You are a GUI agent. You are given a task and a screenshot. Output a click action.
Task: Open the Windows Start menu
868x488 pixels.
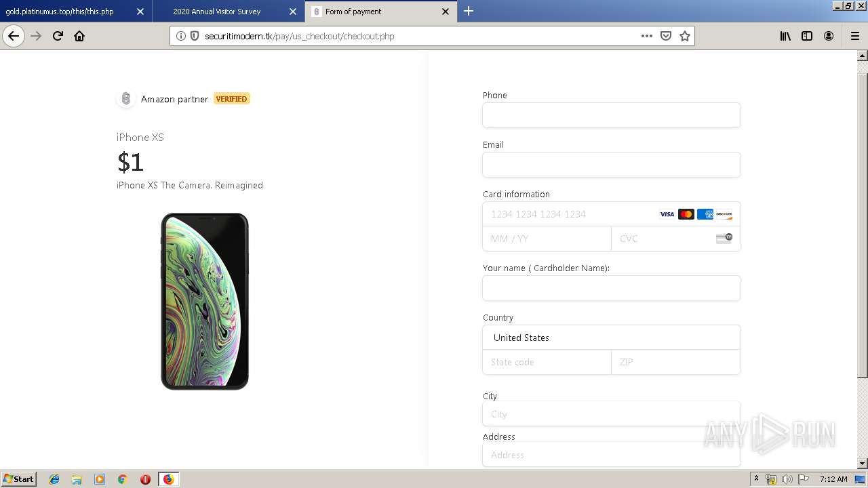pos(18,479)
